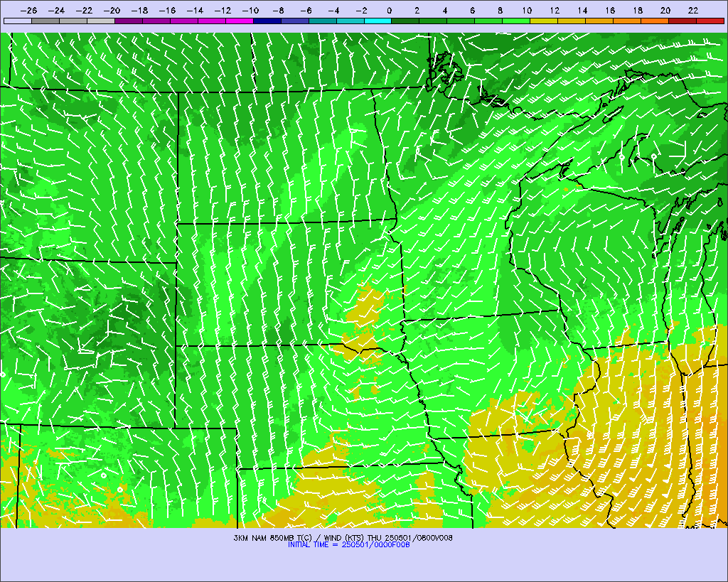Click the '-10' legend label
Image resolution: width=728 pixels, height=582 pixels.
pyautogui.click(x=251, y=10)
